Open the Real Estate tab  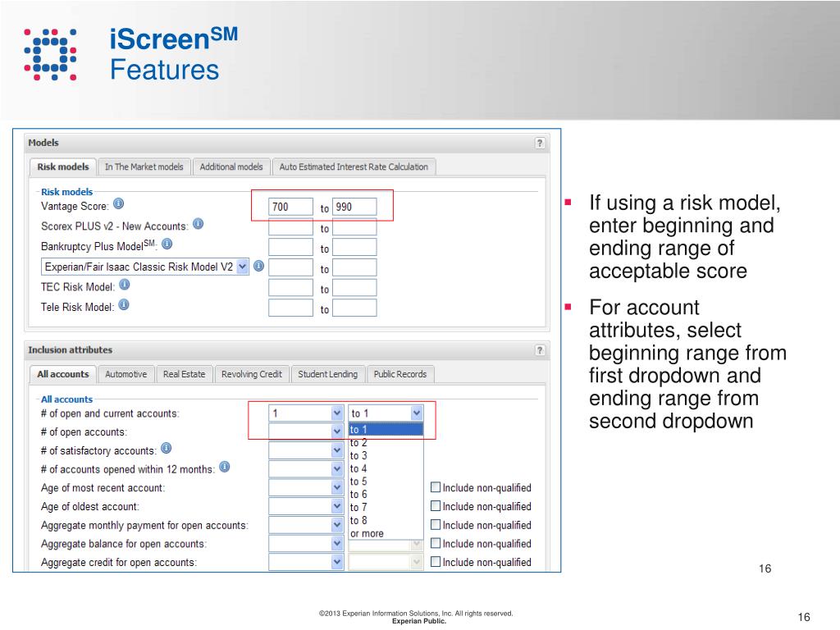[x=185, y=374]
